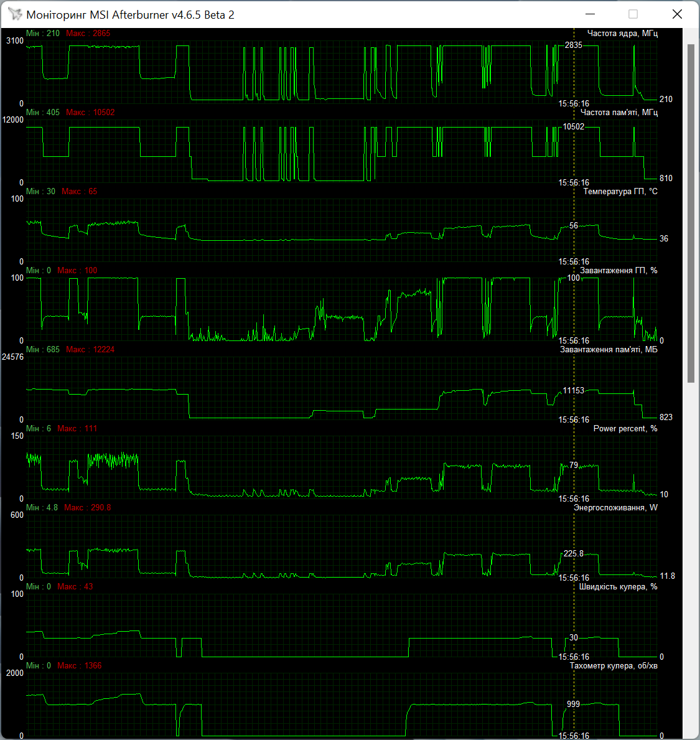Click the 3100 axis label on core clock graph
The image size is (700, 740).
(15, 41)
